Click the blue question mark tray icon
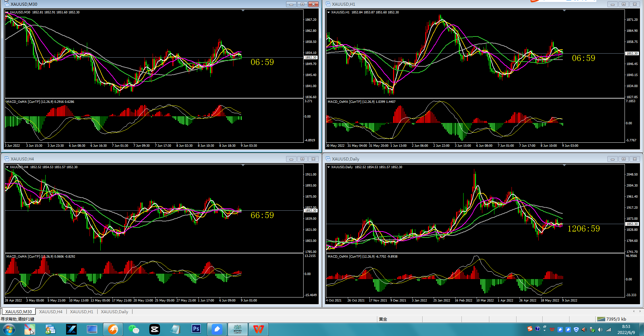Image resolution: width=644 pixels, height=336 pixels. pos(537,329)
